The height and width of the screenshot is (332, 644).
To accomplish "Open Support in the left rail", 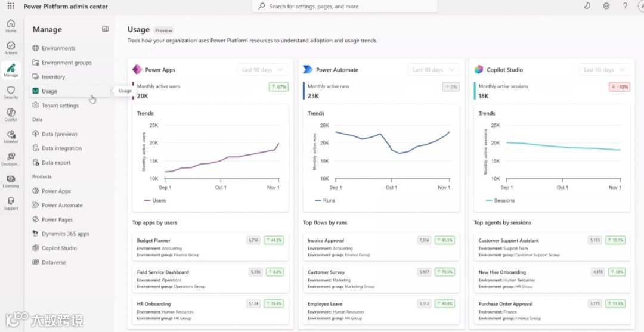I will tap(11, 203).
